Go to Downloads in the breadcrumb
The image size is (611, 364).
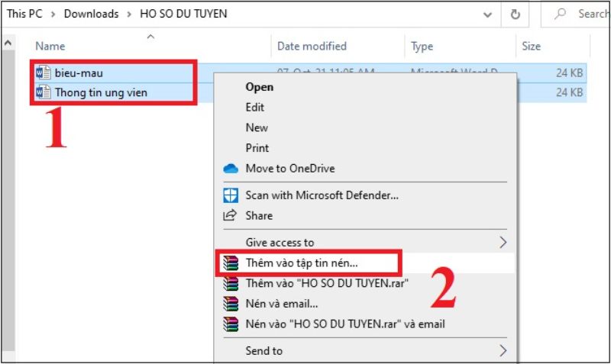91,14
